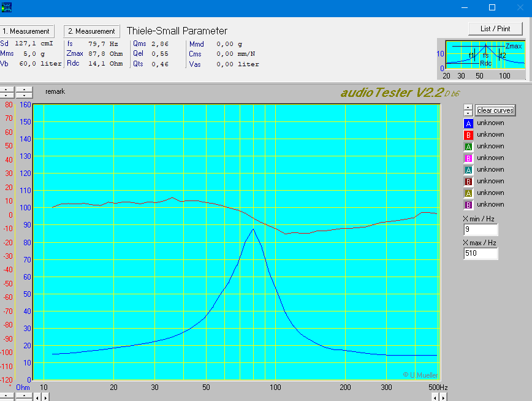Click the Rdc value 14,1 Ohm
This screenshot has width=532, height=401.
105,64
